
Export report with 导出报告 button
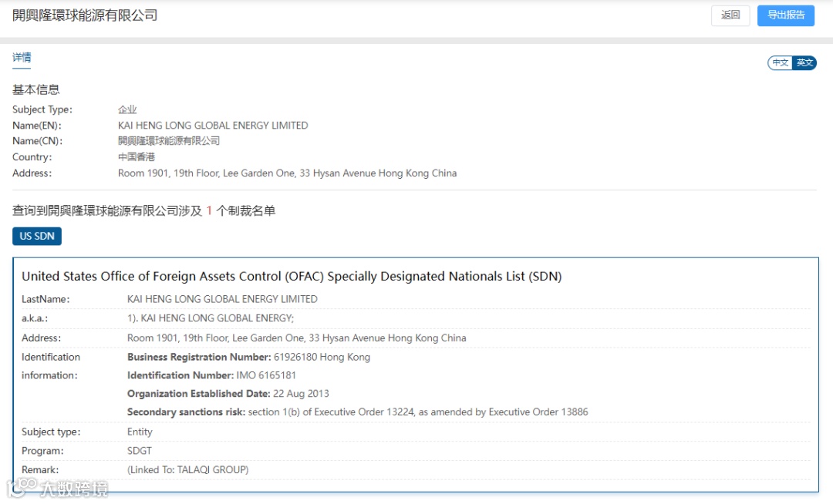[x=785, y=15]
